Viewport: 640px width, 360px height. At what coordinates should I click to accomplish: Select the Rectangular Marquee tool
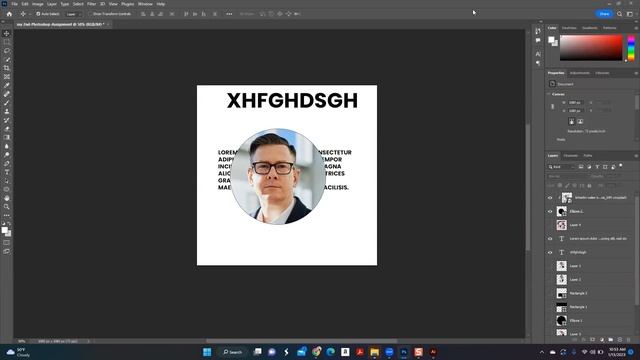pyautogui.click(x=7, y=42)
